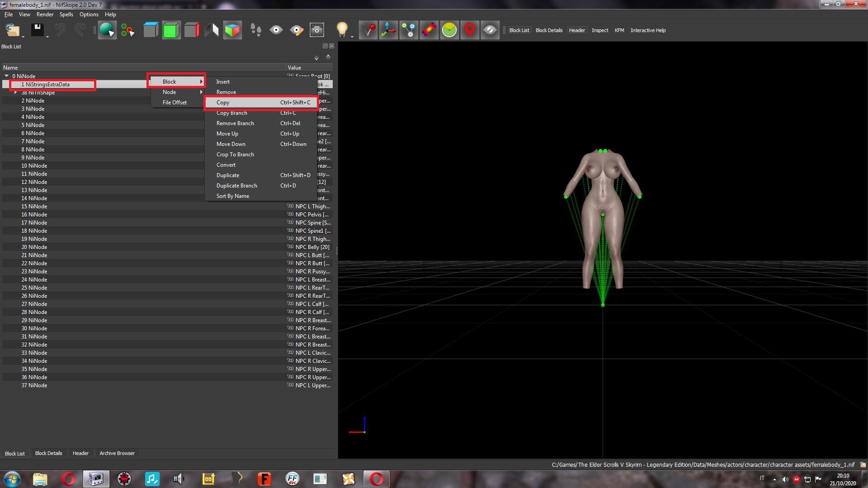Click the orange F app taskbar icon
This screenshot has width=868, height=488.
(x=264, y=479)
